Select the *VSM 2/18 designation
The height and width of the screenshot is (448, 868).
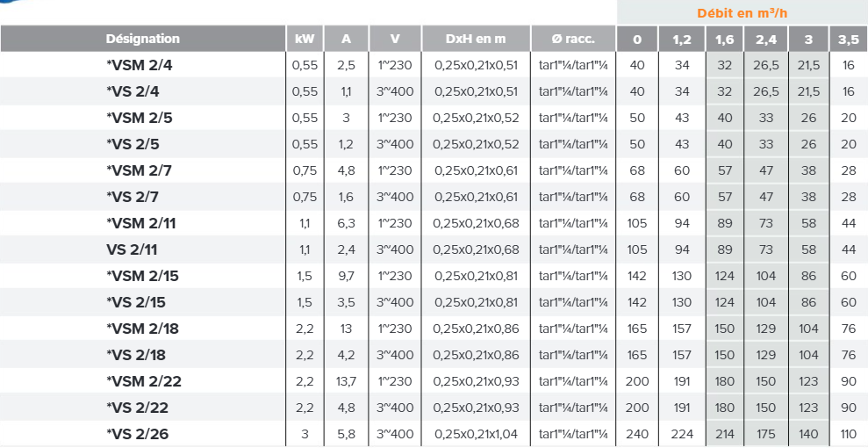point(142,329)
